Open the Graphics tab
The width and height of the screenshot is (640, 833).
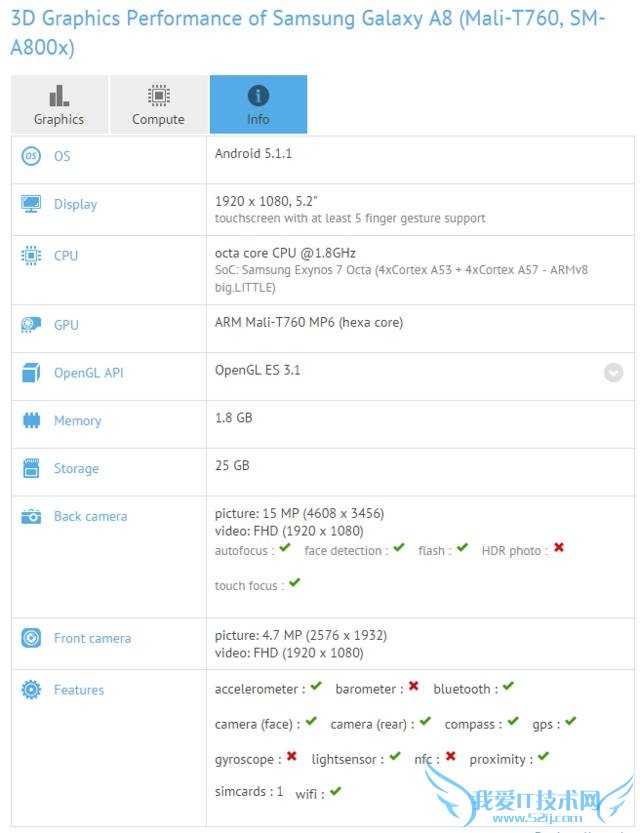tap(59, 104)
